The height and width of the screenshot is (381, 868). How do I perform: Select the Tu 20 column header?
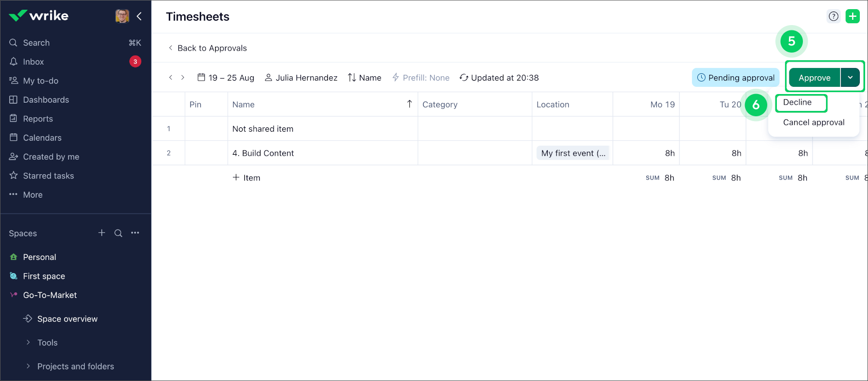713,105
